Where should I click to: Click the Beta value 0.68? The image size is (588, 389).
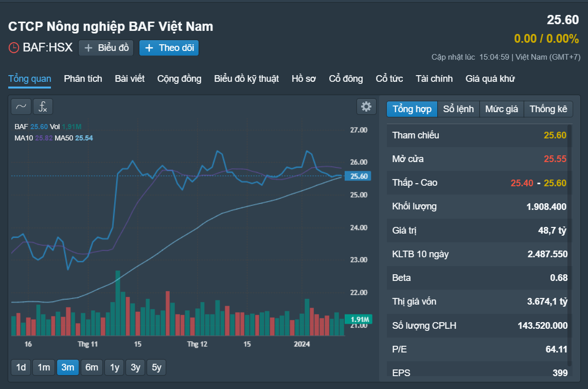click(x=559, y=278)
